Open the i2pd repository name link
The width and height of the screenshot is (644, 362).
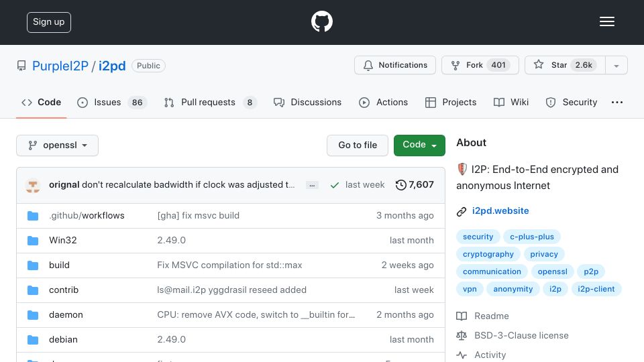click(x=112, y=66)
